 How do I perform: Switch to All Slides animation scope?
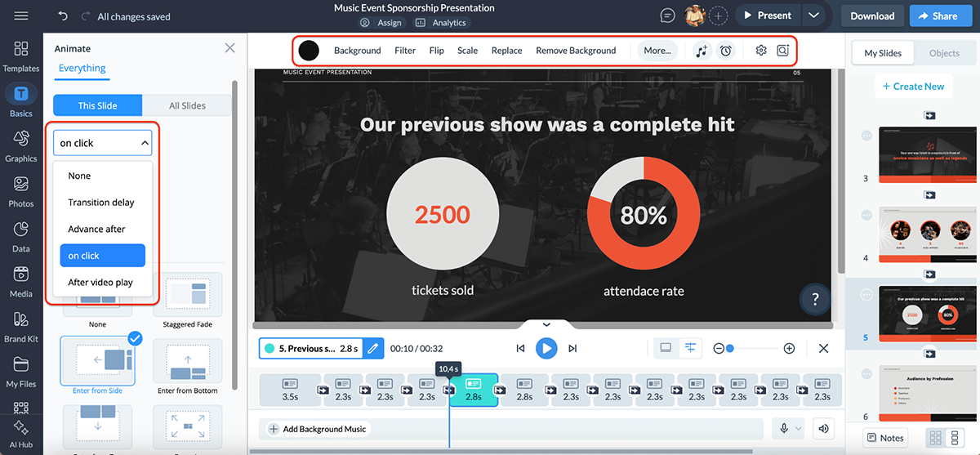pyautogui.click(x=187, y=105)
